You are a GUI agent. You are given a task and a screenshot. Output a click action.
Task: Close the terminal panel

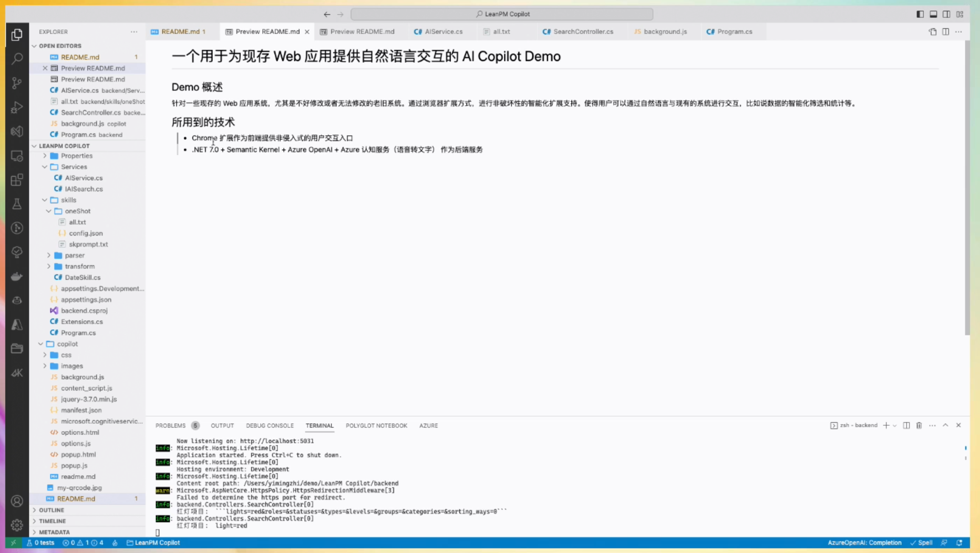click(x=958, y=425)
